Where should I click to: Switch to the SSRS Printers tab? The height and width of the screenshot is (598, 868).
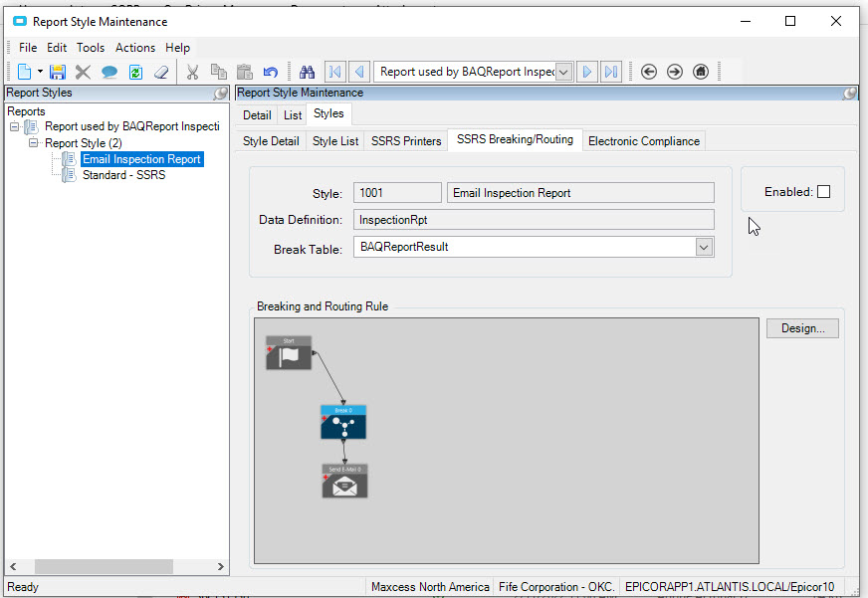(x=406, y=141)
